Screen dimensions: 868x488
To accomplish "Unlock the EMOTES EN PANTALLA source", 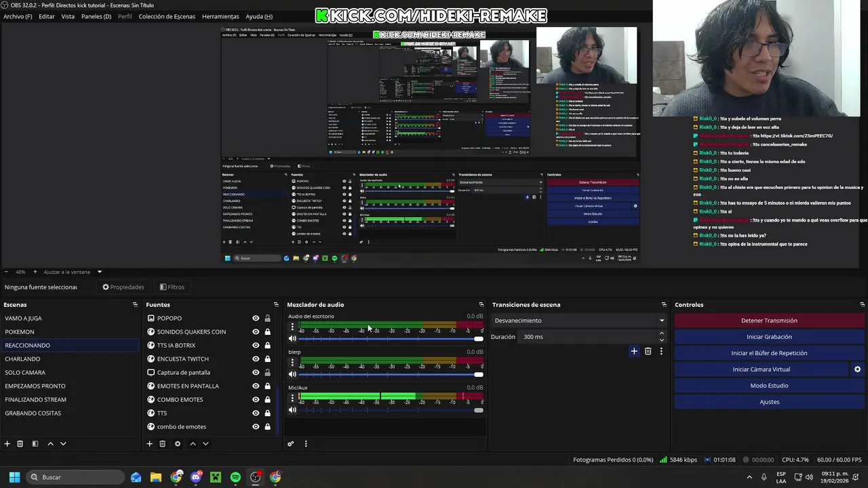I will (267, 386).
